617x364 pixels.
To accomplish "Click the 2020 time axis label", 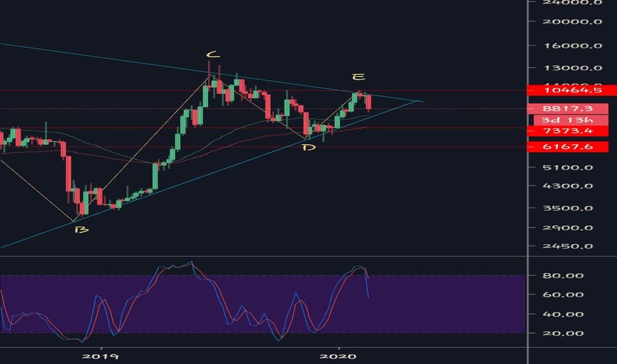I will (338, 357).
